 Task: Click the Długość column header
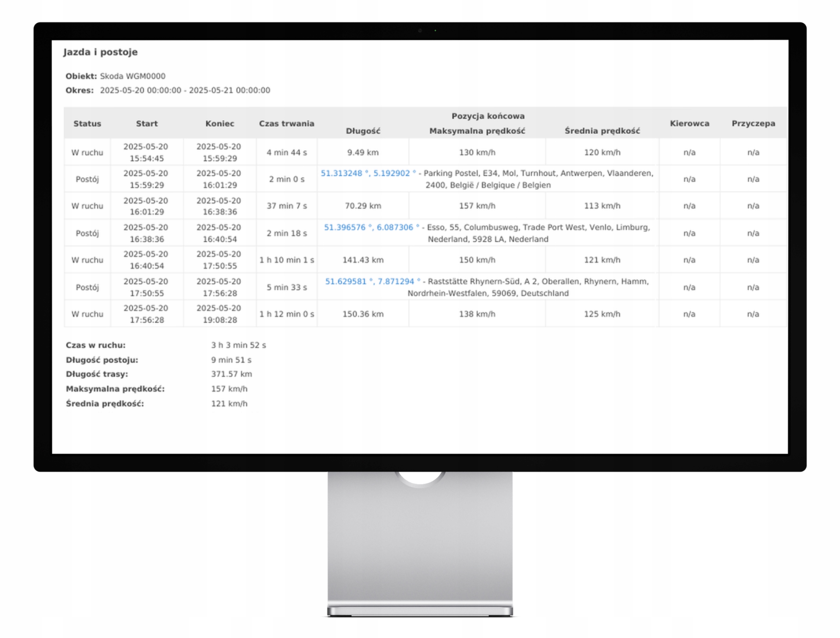coord(363,131)
